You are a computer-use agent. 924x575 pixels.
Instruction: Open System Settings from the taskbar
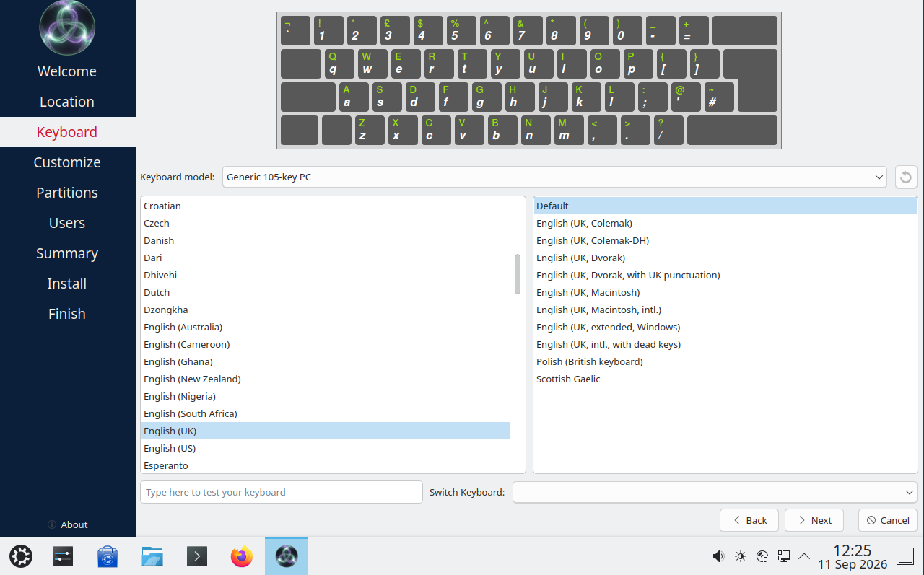tap(63, 556)
